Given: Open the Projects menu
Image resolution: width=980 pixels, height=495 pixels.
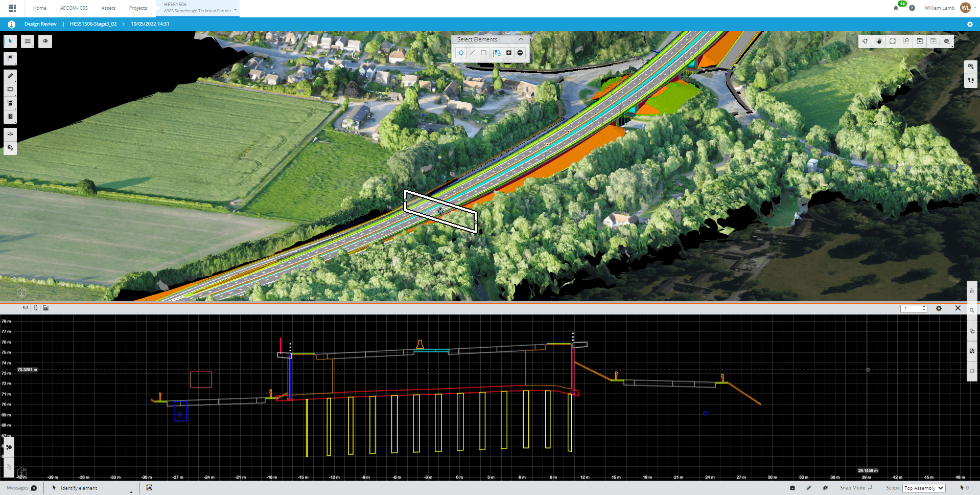Looking at the screenshot, I should tap(138, 8).
